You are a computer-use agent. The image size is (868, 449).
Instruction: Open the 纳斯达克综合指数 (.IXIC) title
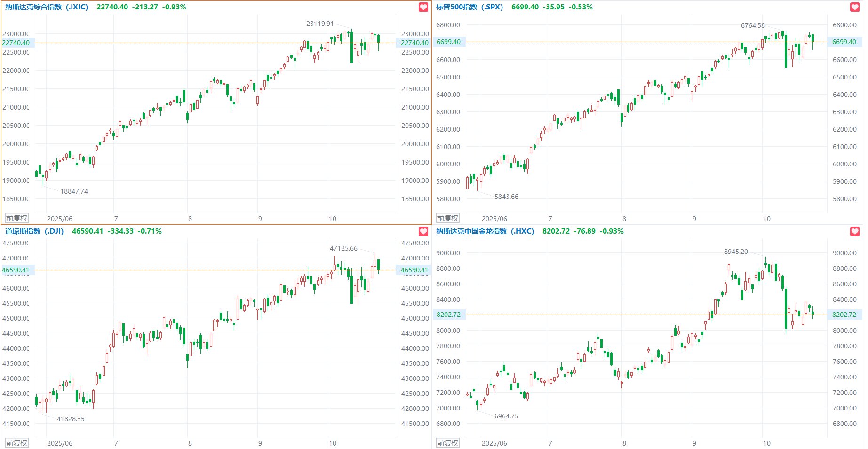coord(47,7)
